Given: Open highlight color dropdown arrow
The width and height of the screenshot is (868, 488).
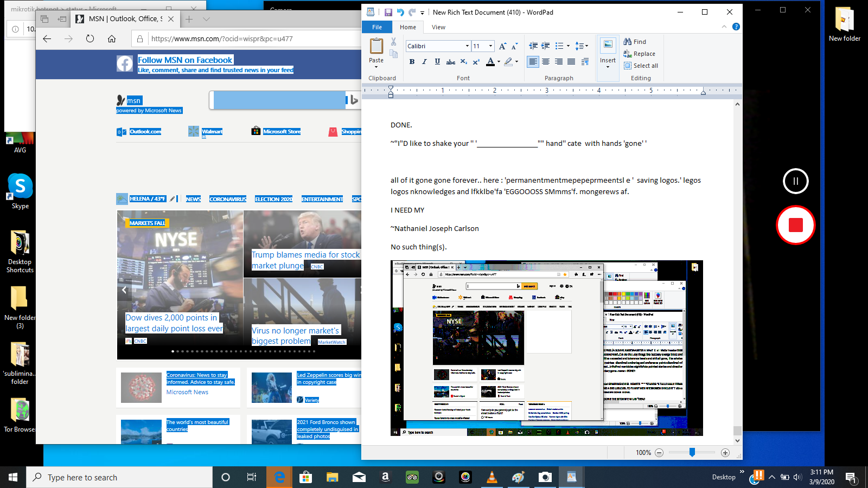Looking at the screenshot, I should [516, 62].
